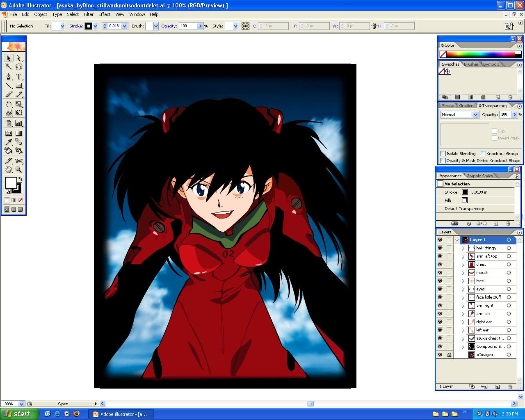The image size is (525, 420).
Task: Select the Mesh tool
Action: click(9, 133)
